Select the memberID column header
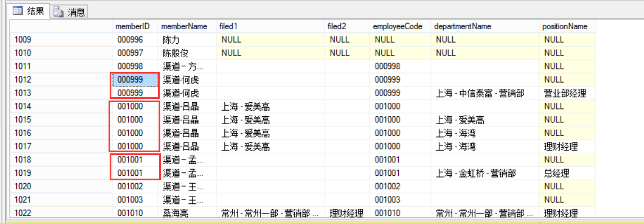The image size is (644, 223). [x=135, y=26]
